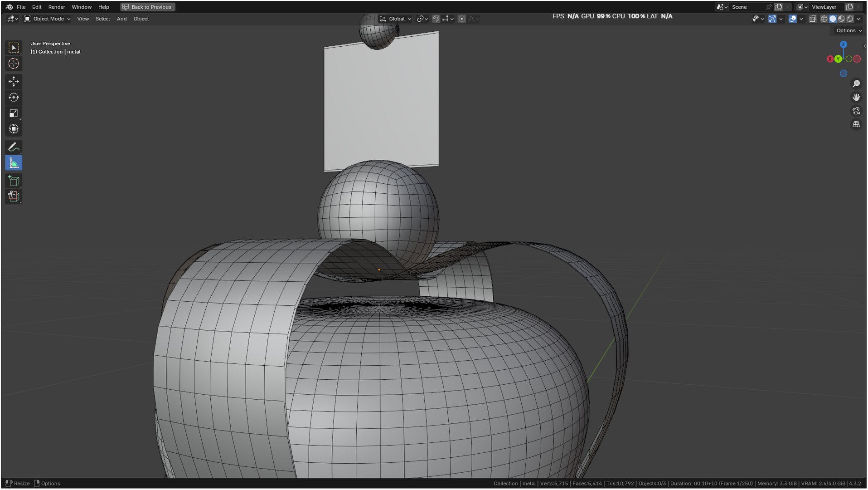This screenshot has width=868, height=490.
Task: Open the transform pivot point dropdown
Action: [422, 19]
